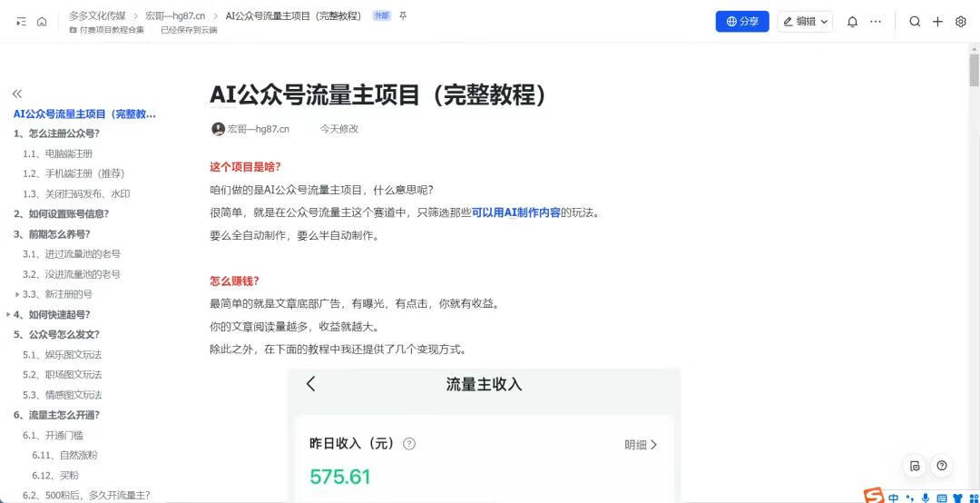The height and width of the screenshot is (503, 980).
Task: Open the comments panel floating button
Action: click(x=915, y=466)
